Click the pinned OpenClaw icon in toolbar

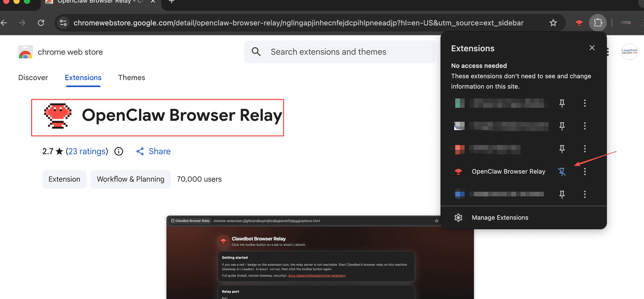click(x=579, y=23)
